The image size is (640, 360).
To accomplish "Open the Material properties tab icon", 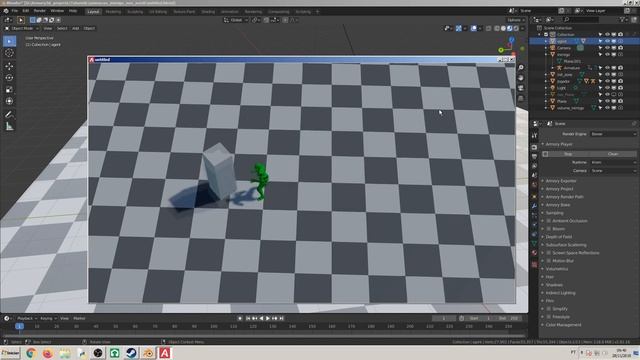I will [534, 253].
